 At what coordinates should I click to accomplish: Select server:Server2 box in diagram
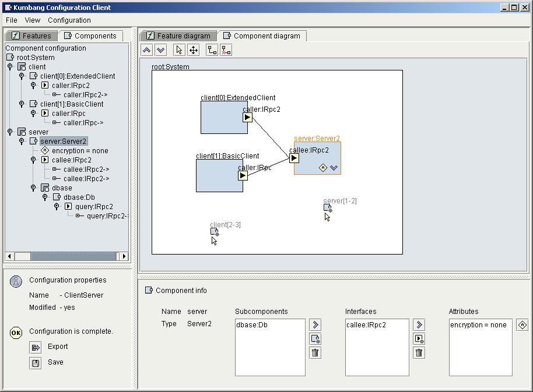[x=317, y=158]
